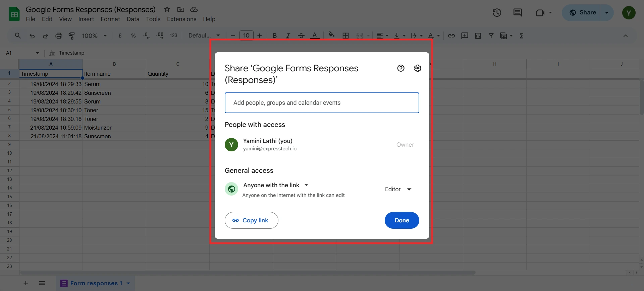Click the text colour A swatch

pyautogui.click(x=315, y=35)
